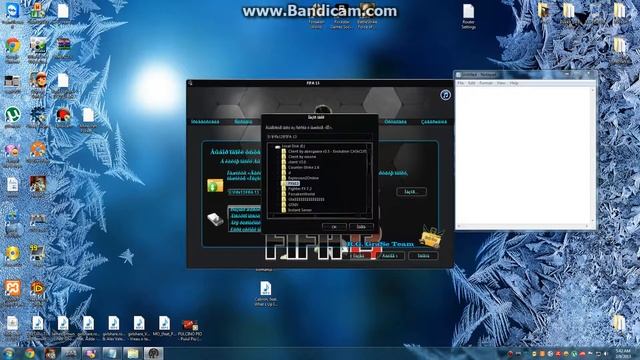Open the File menu in Notepad
This screenshot has height=360, width=640.
pyautogui.click(x=460, y=83)
